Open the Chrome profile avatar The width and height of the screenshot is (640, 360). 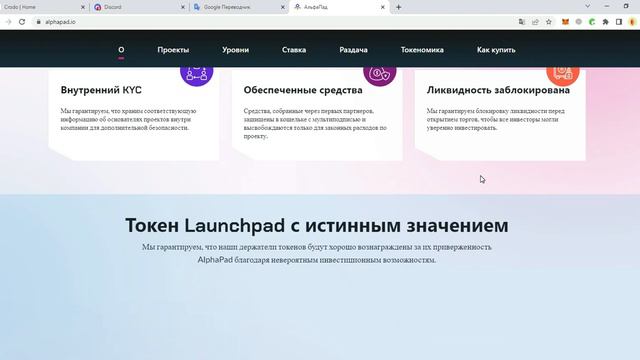(633, 22)
